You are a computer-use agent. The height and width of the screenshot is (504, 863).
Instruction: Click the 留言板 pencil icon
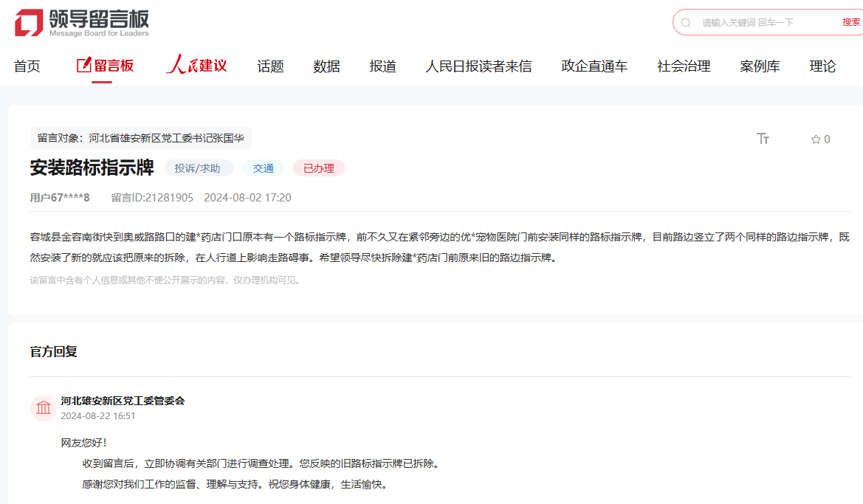[x=83, y=65]
